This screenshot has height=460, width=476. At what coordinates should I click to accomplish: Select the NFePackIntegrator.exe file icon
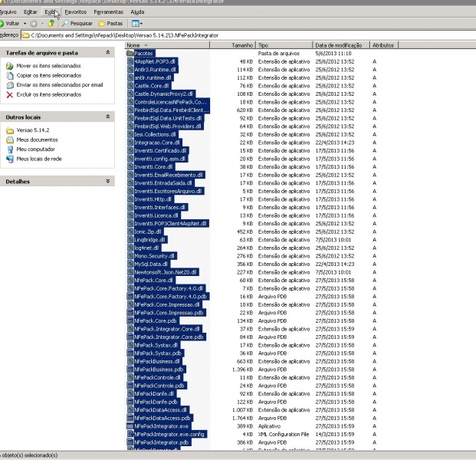tap(130, 426)
